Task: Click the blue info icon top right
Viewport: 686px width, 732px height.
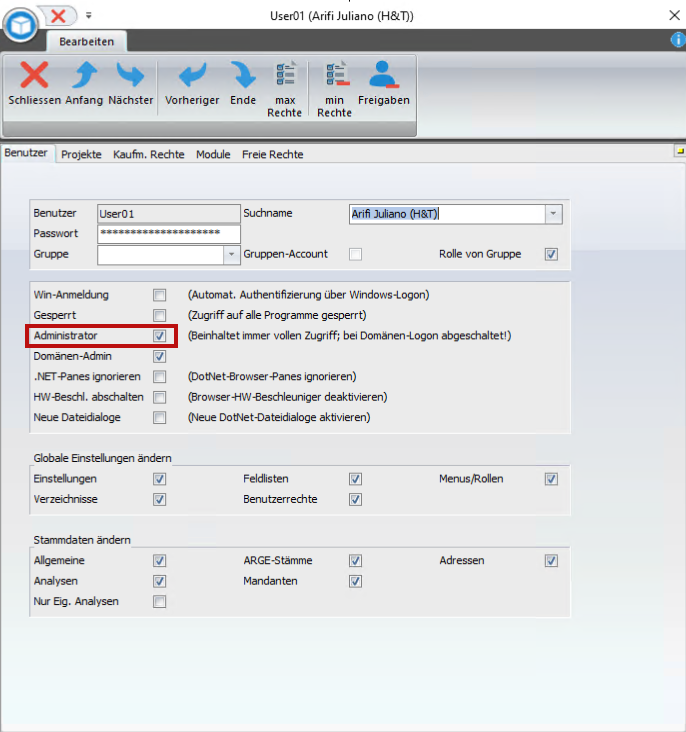Action: 677,40
